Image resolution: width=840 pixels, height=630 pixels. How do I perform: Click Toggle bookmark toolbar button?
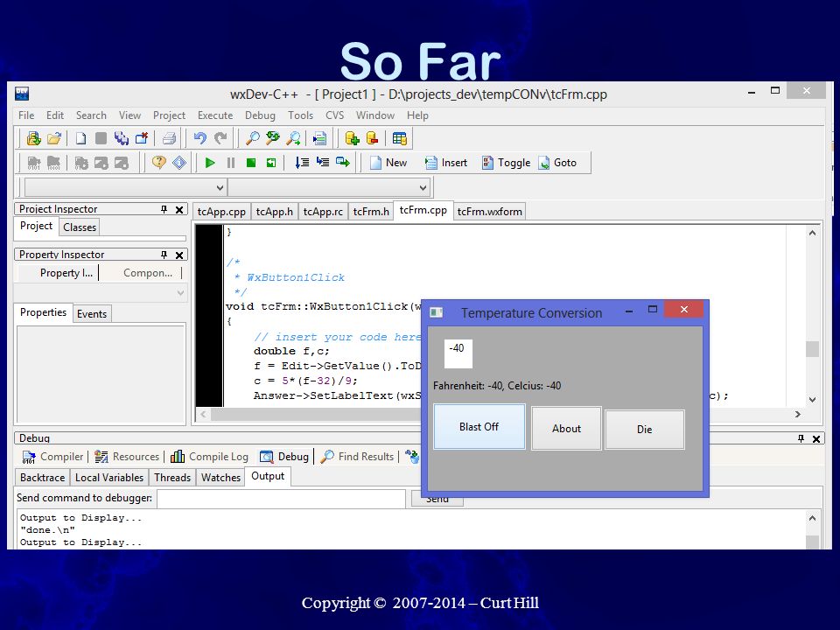point(507,163)
